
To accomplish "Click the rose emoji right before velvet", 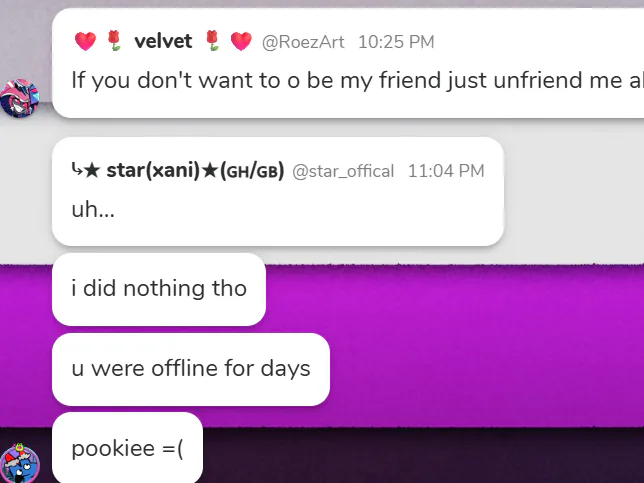I will [115, 41].
